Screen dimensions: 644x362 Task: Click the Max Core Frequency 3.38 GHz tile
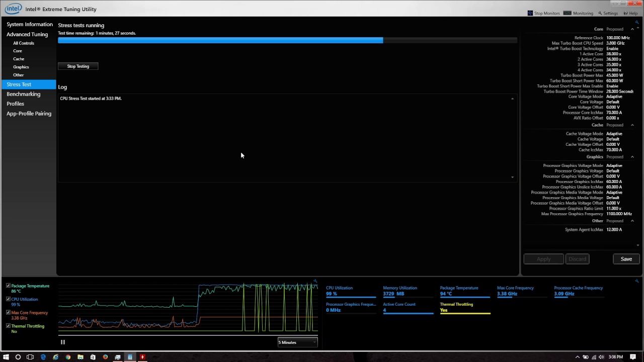click(522, 292)
